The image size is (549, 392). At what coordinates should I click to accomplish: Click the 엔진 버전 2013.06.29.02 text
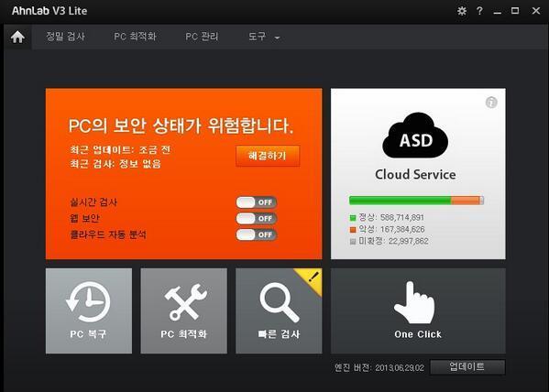click(x=379, y=367)
